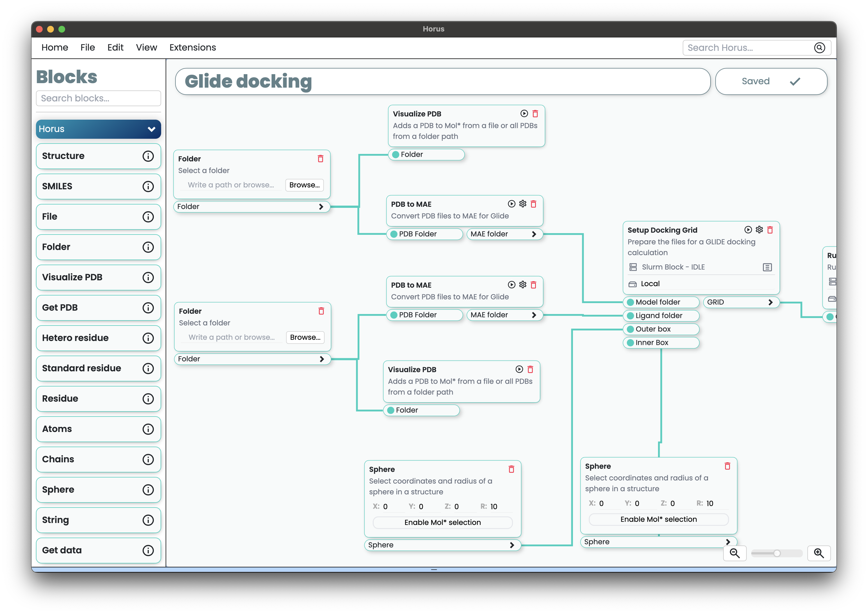868x614 pixels.
Task: Toggle top Visualize PDB Folder input port
Action: pyautogui.click(x=396, y=154)
